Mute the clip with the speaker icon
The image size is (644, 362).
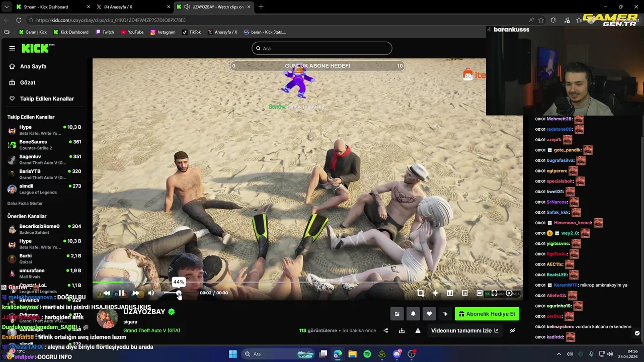click(151, 293)
